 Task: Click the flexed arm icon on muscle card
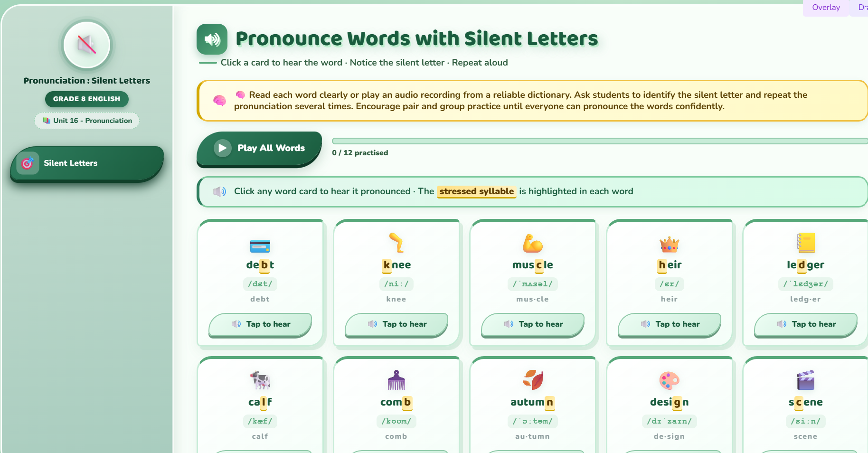[532, 243]
